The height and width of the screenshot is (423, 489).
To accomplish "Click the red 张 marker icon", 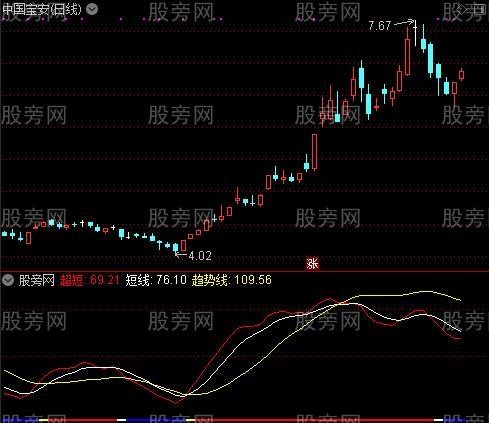I will click(312, 264).
